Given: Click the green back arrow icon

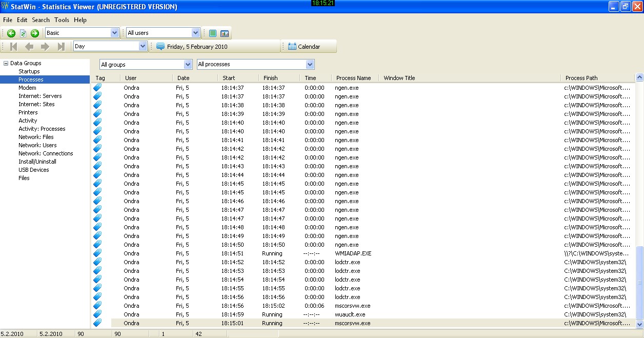Looking at the screenshot, I should [x=11, y=33].
